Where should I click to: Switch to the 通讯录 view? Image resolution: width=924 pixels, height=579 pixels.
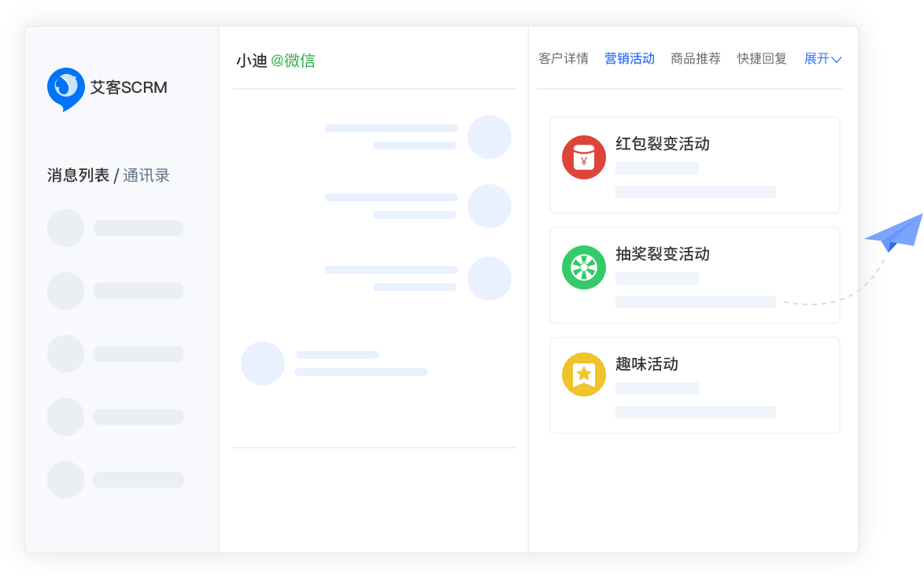pyautogui.click(x=146, y=175)
